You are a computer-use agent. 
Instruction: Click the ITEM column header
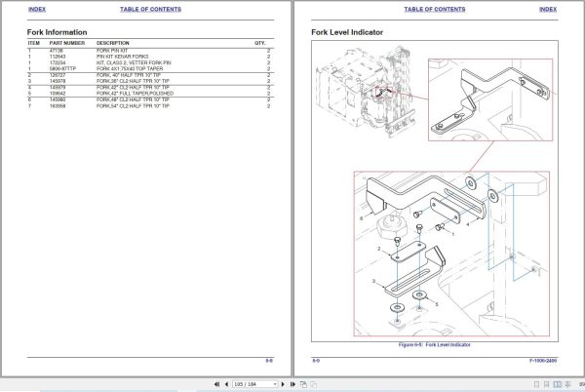33,43
